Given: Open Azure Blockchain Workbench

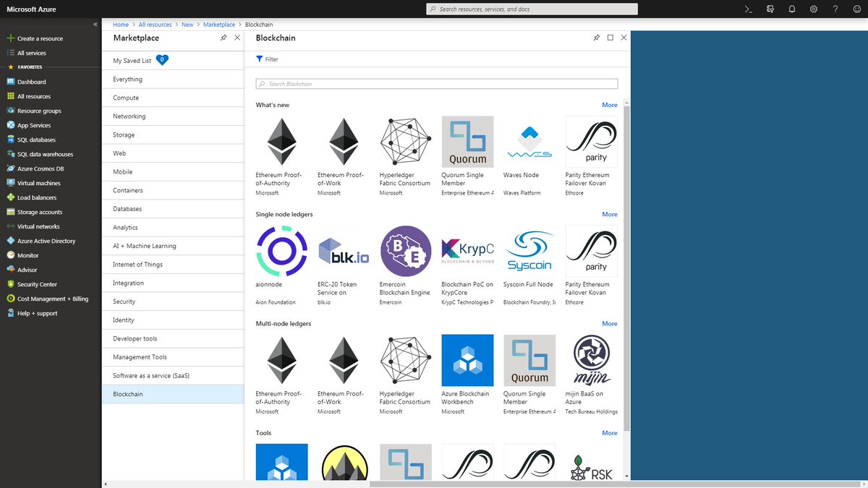Looking at the screenshot, I should pyautogui.click(x=468, y=374).
